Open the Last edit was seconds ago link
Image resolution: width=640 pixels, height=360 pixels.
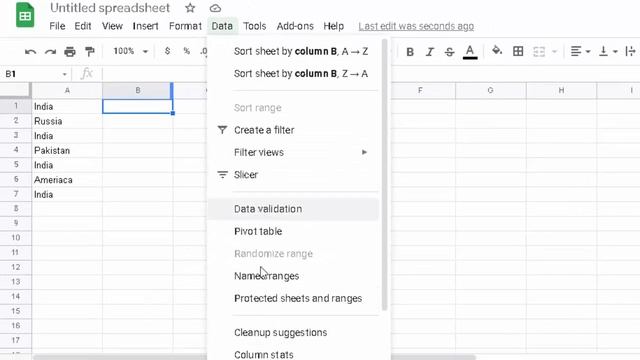(x=416, y=26)
